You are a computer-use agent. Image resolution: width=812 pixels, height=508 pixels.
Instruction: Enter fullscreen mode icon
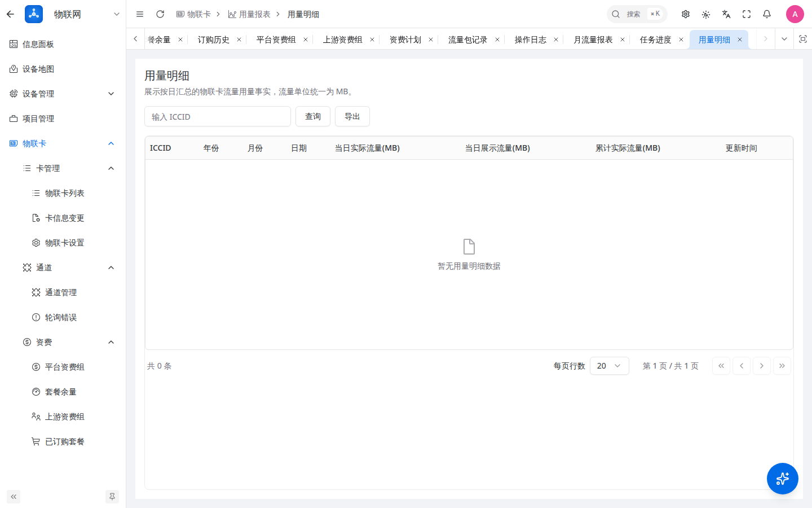[747, 14]
